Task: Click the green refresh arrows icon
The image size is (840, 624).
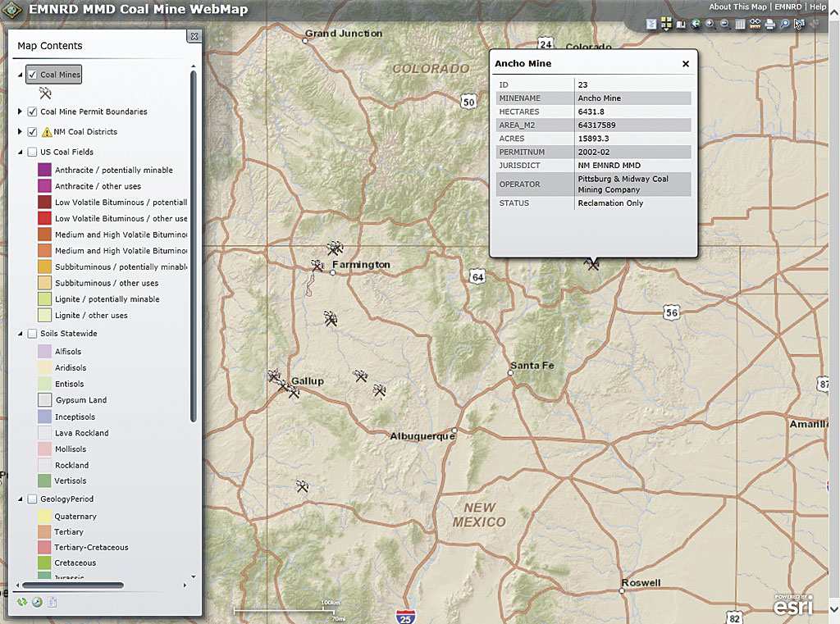Action: pyautogui.click(x=22, y=602)
